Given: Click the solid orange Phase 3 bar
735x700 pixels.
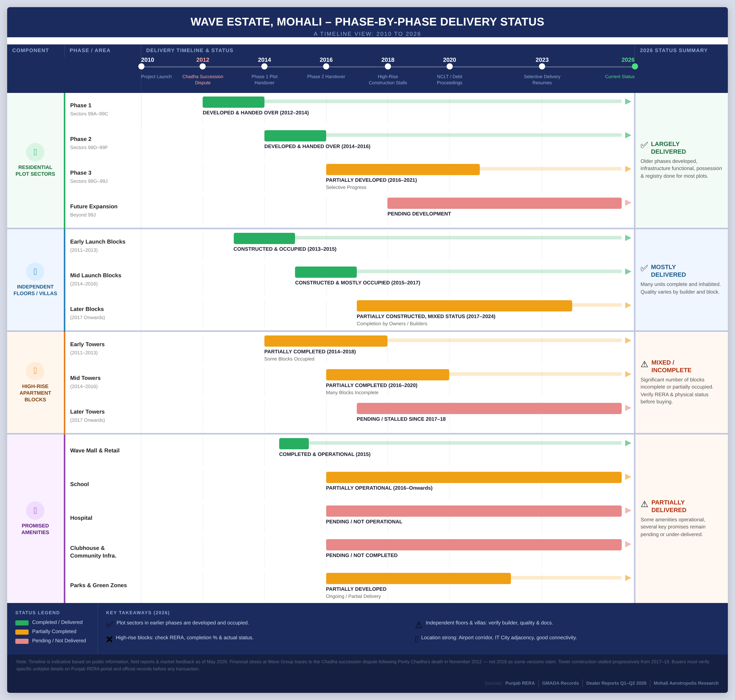Looking at the screenshot, I should click(x=403, y=170).
